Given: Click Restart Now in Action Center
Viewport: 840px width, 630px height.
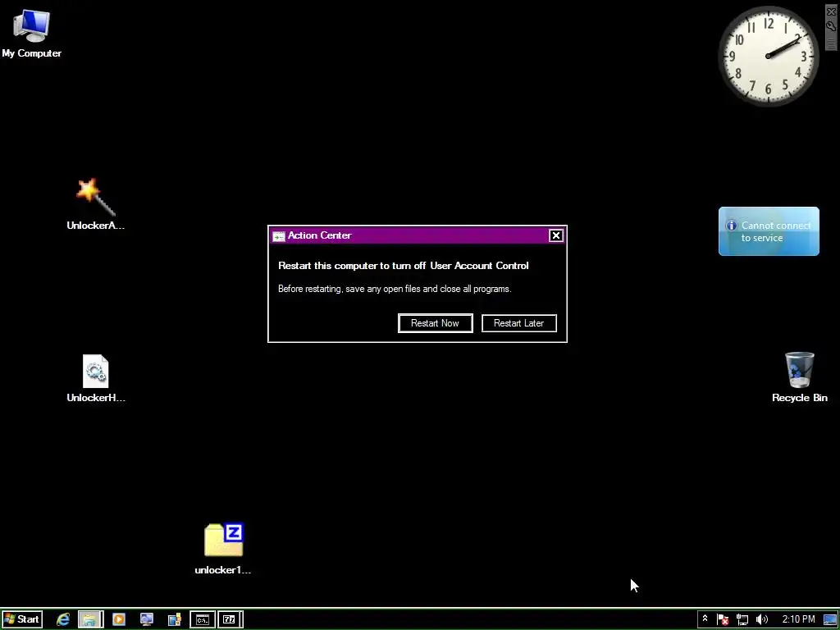Looking at the screenshot, I should [435, 323].
